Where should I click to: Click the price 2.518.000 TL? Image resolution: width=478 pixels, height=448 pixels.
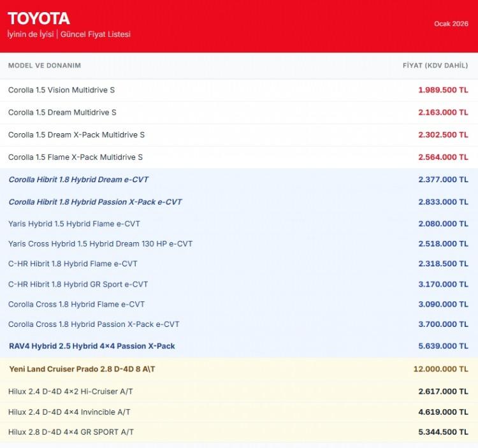[443, 244]
